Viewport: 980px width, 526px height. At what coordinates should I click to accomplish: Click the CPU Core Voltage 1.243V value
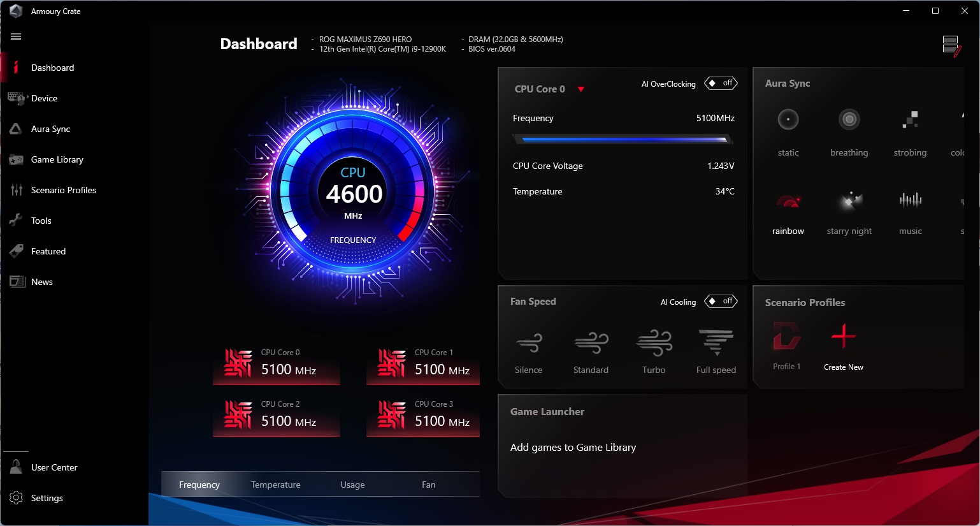[x=721, y=166]
